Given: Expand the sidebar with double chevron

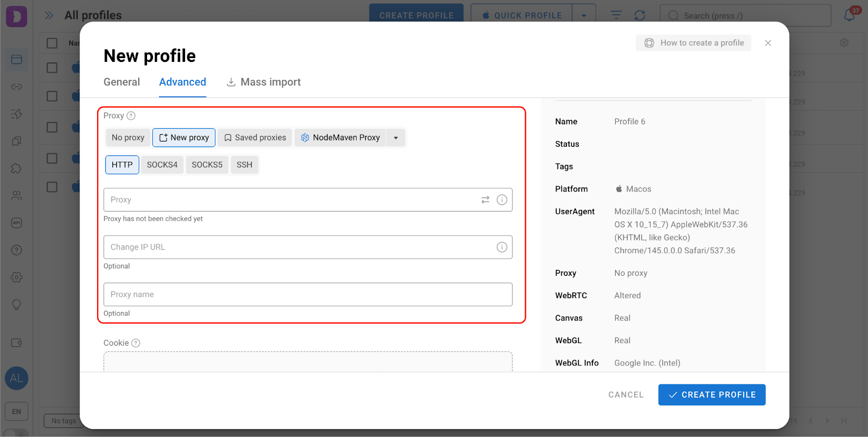Looking at the screenshot, I should coord(49,15).
